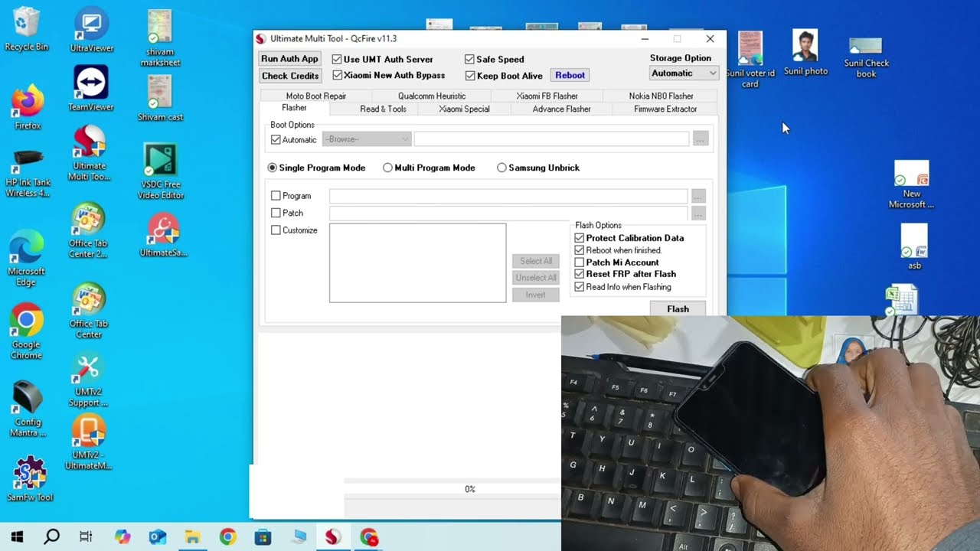Open Outlook from the taskbar
Screen dimensions: 980x551
157,536
